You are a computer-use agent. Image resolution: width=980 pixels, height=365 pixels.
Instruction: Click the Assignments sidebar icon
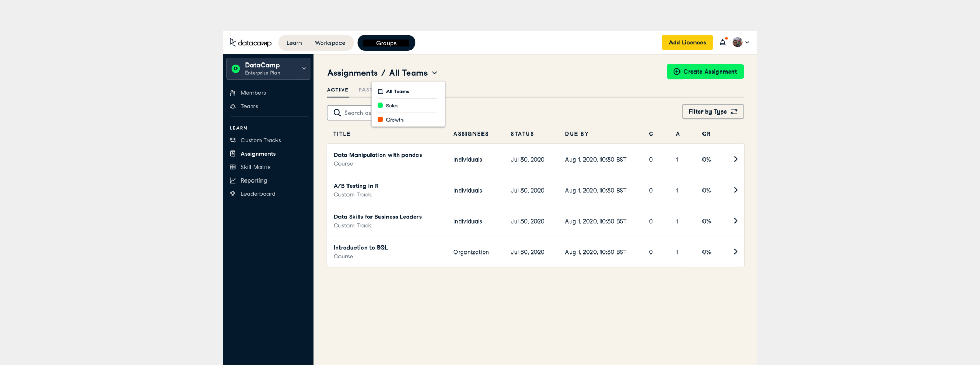233,154
